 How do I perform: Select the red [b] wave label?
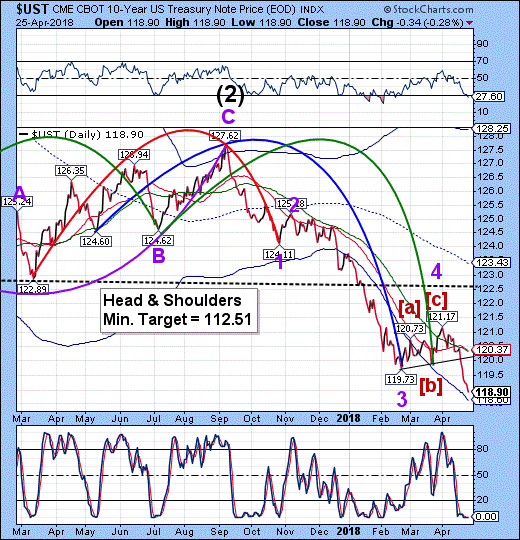click(x=430, y=386)
